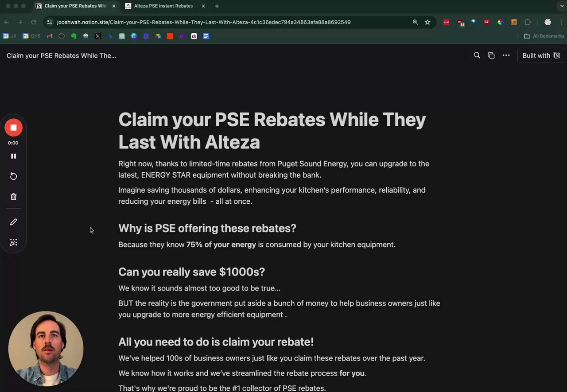Open the GHS calendar bookmark
567x392 pixels.
click(x=32, y=36)
